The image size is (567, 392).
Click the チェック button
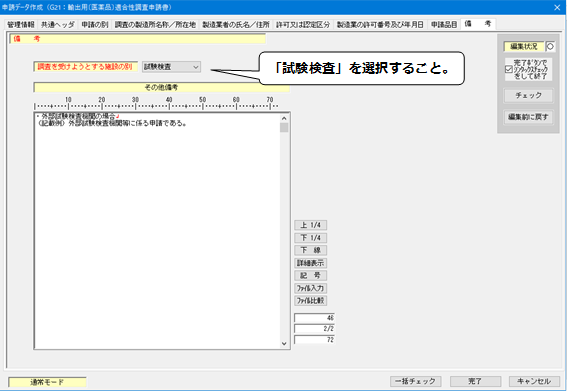coord(528,95)
